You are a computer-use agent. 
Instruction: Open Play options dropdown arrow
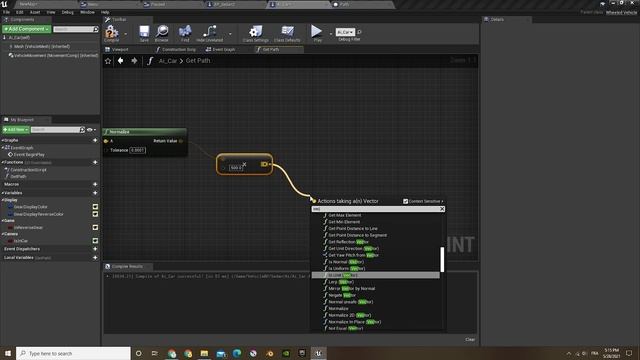(330, 34)
